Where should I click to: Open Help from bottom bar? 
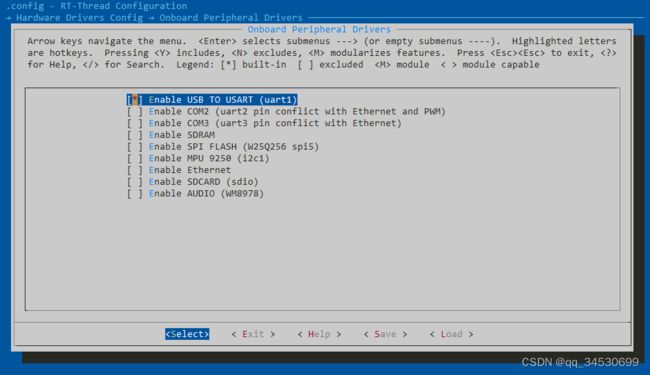pyautogui.click(x=319, y=334)
